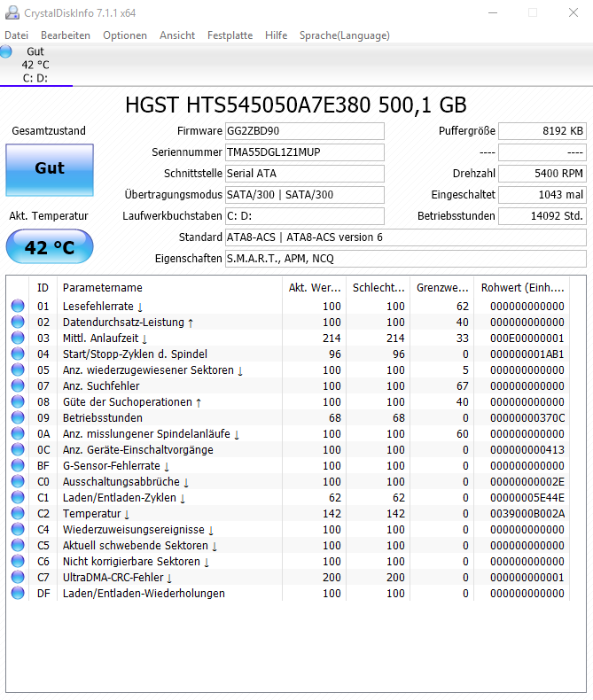Open the Datei menu
The image size is (593, 700).
(17, 35)
